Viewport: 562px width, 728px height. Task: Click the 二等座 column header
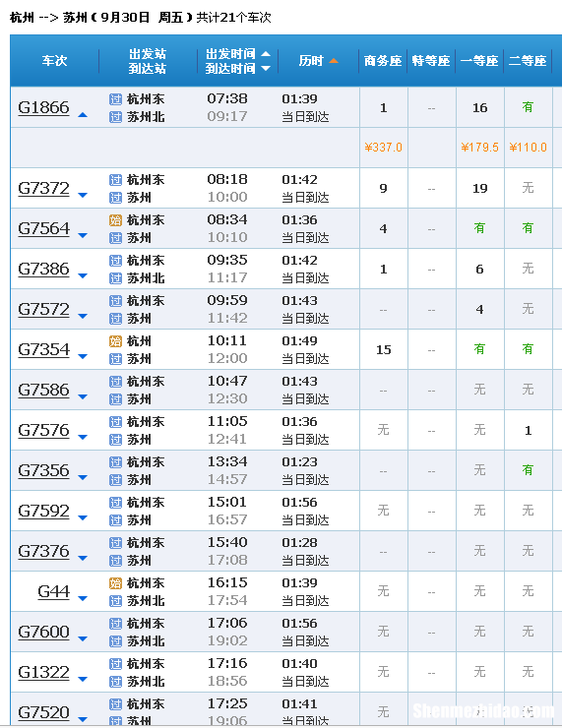[528, 61]
